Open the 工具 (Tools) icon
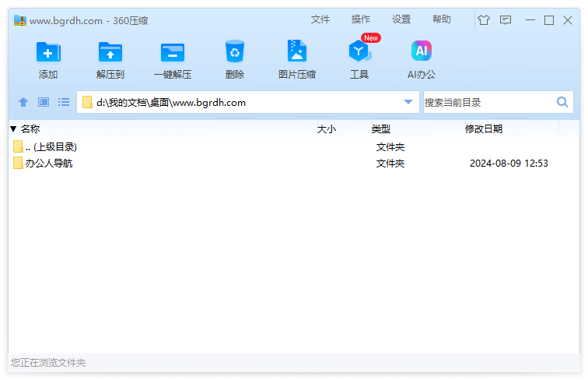 point(359,53)
